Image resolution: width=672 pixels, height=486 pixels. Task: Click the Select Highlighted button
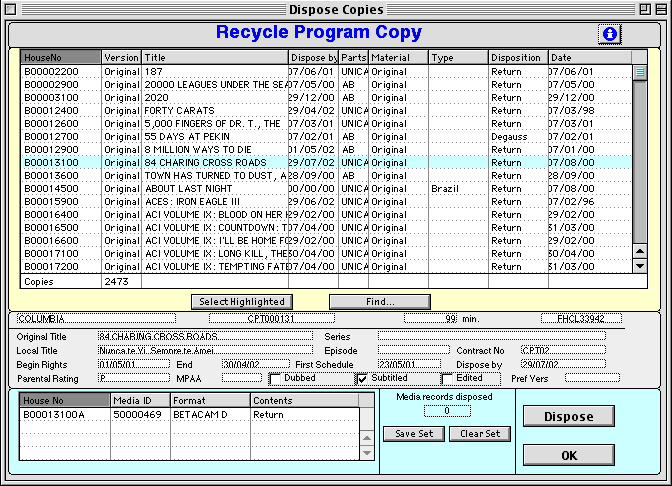point(242,302)
